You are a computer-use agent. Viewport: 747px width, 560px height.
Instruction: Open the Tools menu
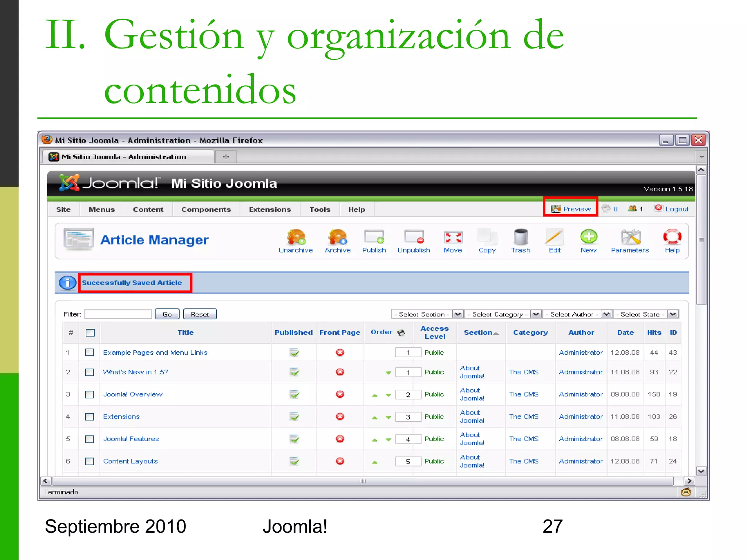(x=320, y=210)
